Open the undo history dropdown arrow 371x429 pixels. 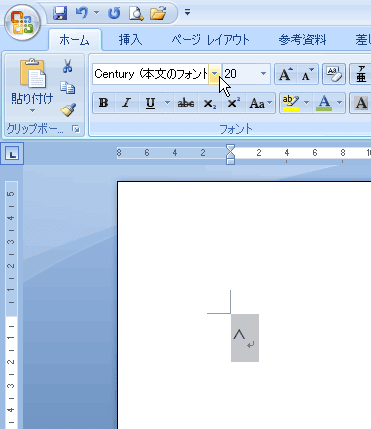pyautogui.click(x=96, y=13)
